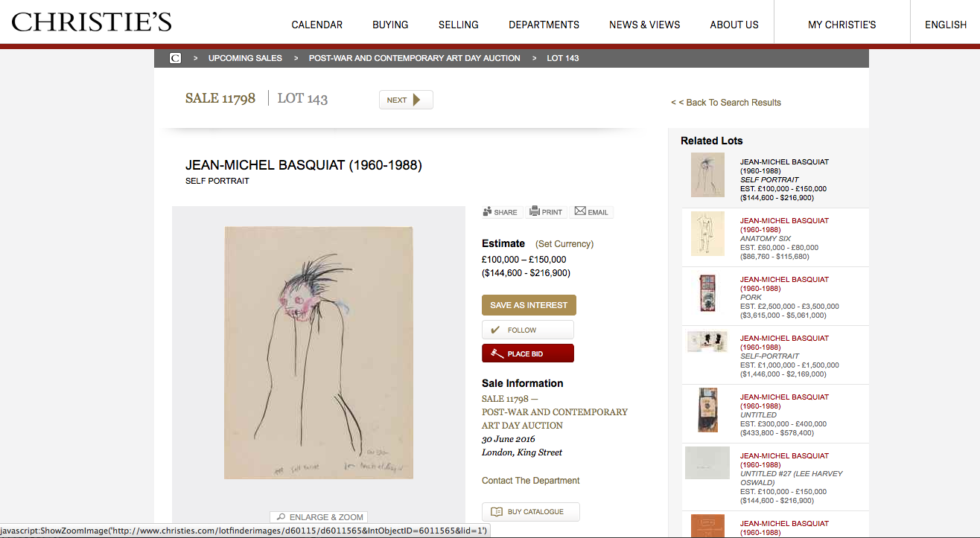Click the Upcoming Sales breadcrumb
The image size is (980, 538).
[x=245, y=58]
